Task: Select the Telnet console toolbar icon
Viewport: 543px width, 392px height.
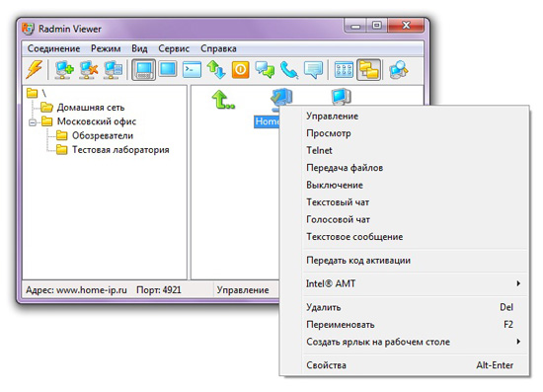Action: [x=193, y=69]
